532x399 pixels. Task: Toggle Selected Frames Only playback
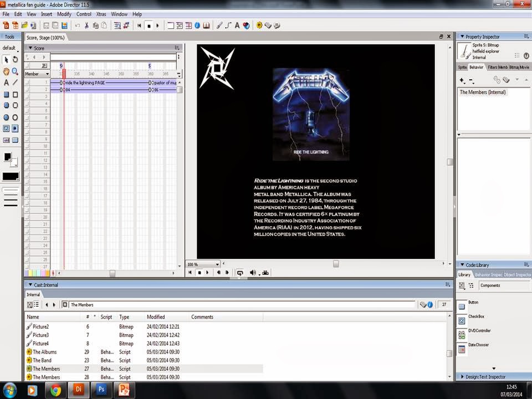click(x=265, y=273)
